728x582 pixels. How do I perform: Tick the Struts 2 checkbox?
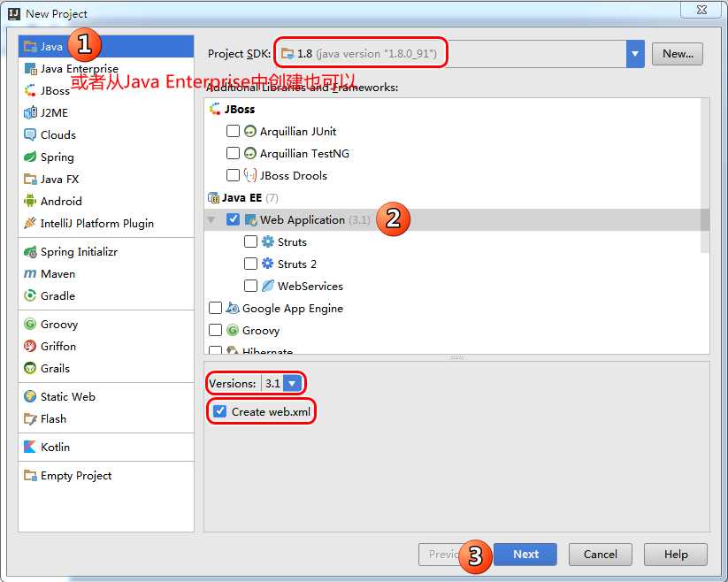coord(250,264)
